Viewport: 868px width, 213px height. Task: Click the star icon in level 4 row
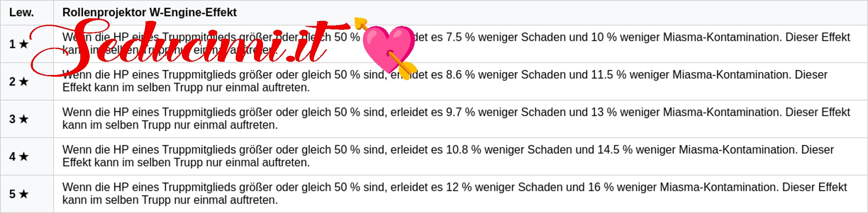(x=24, y=156)
